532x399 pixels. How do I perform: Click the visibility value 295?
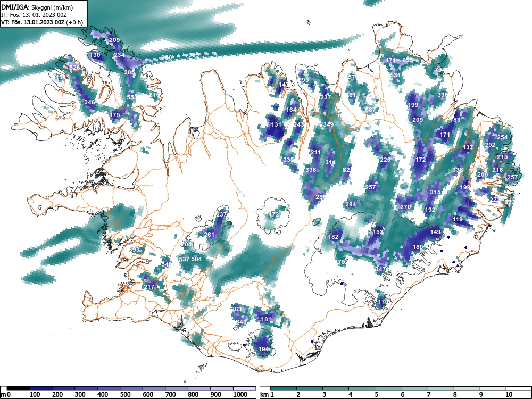coord(303,80)
